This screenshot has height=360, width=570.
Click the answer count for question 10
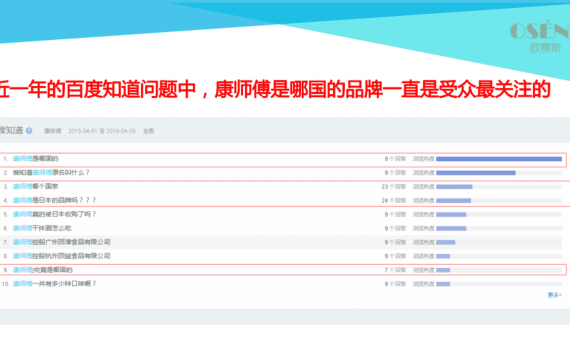(395, 284)
